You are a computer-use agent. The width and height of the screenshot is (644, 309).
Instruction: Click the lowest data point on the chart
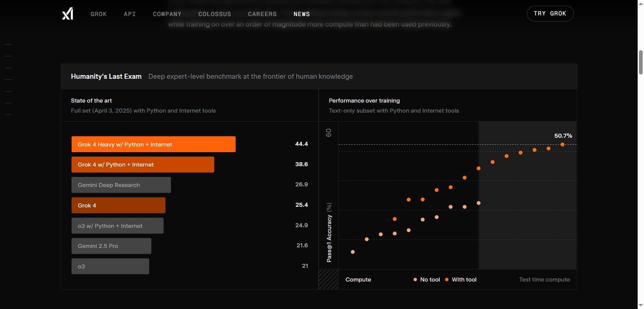pos(353,252)
